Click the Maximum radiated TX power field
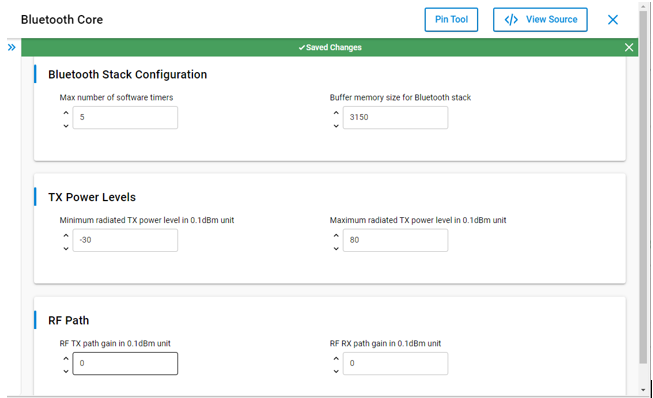Image resolution: width=653 pixels, height=398 pixels. click(x=396, y=240)
